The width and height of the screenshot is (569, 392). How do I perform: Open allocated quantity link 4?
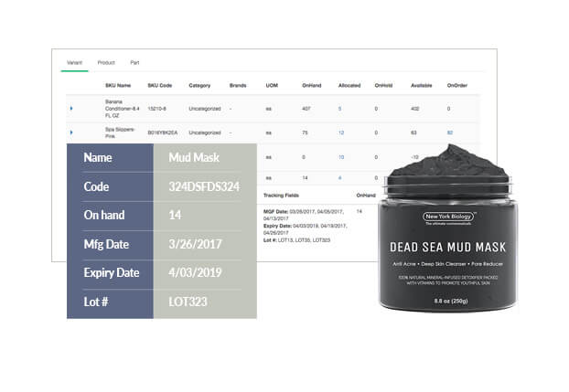pyautogui.click(x=339, y=177)
